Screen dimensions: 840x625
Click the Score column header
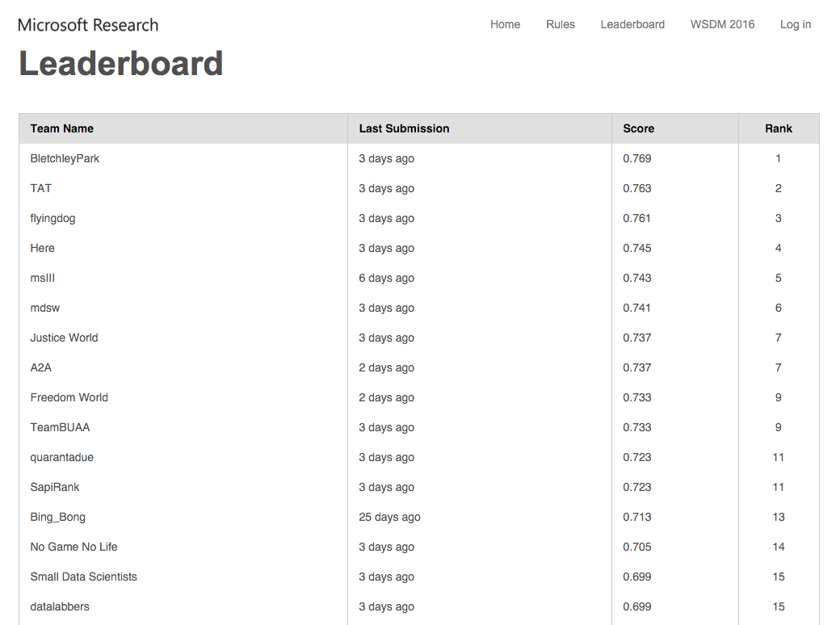(x=638, y=128)
